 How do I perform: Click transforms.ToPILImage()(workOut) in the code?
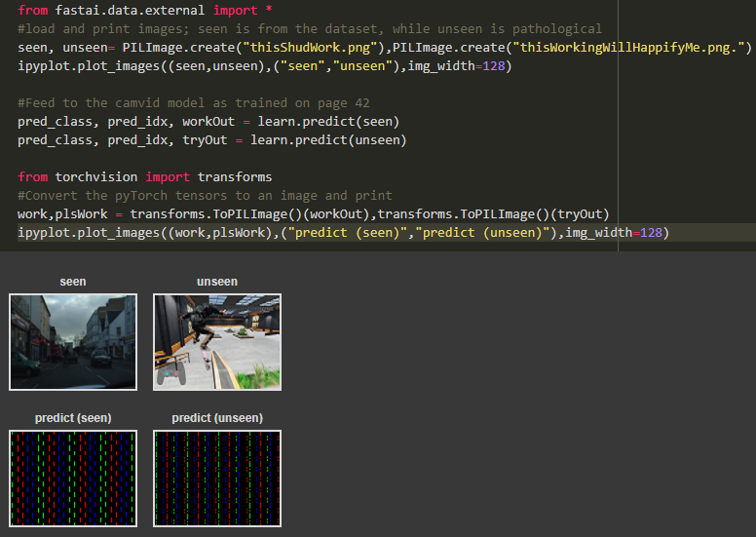pos(250,213)
